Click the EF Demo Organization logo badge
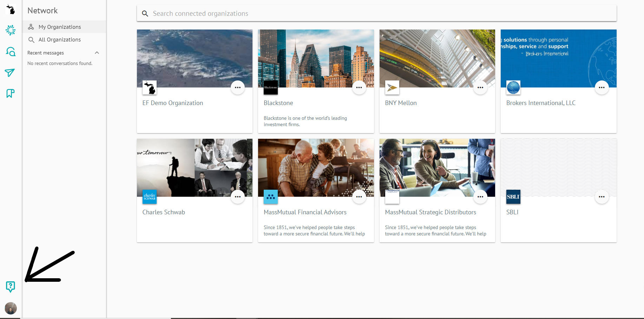 point(150,87)
